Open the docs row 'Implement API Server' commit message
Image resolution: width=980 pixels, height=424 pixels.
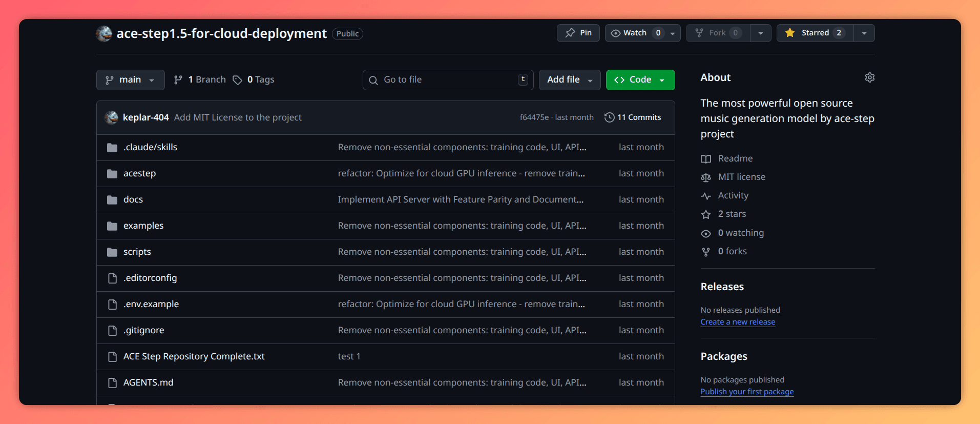(461, 199)
